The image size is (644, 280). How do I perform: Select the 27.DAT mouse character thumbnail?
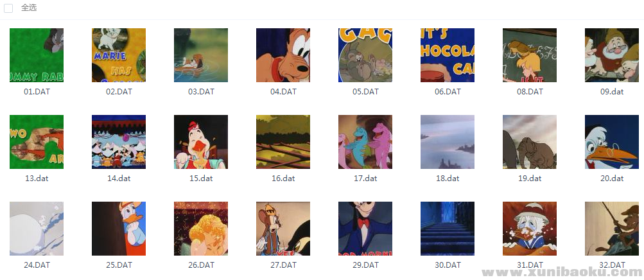(x=283, y=228)
